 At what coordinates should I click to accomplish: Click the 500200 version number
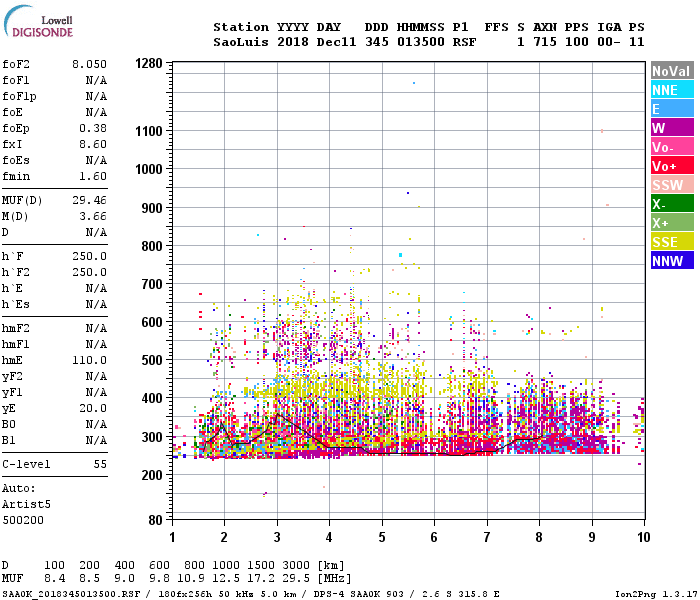pos(23,521)
